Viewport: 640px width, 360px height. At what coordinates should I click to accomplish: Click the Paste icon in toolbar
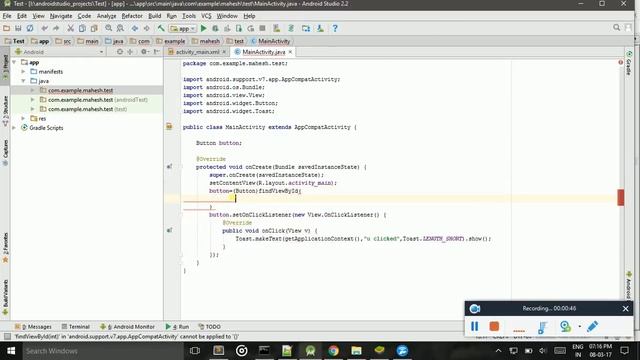94,29
